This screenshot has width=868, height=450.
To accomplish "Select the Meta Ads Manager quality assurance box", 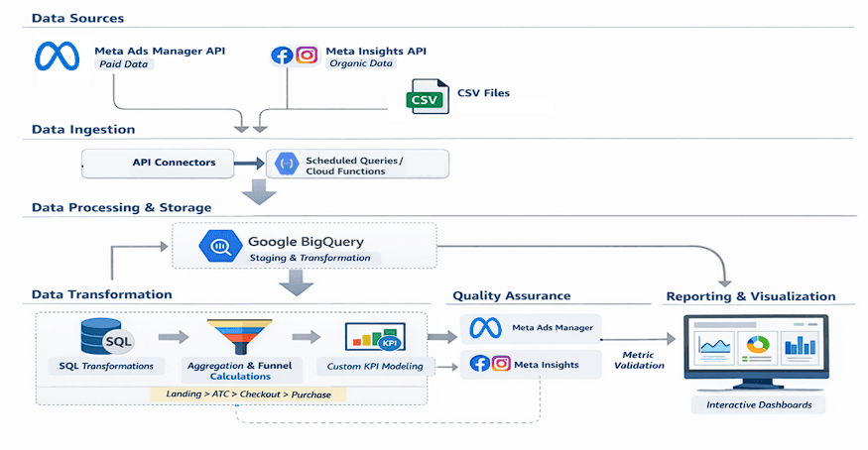I will pyautogui.click(x=533, y=328).
